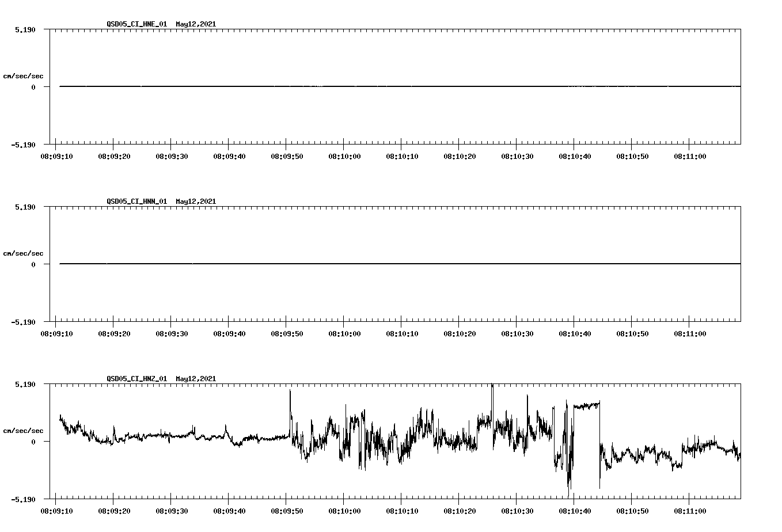
Task: Click the HNN baseline trace line
Action: (x=346, y=264)
